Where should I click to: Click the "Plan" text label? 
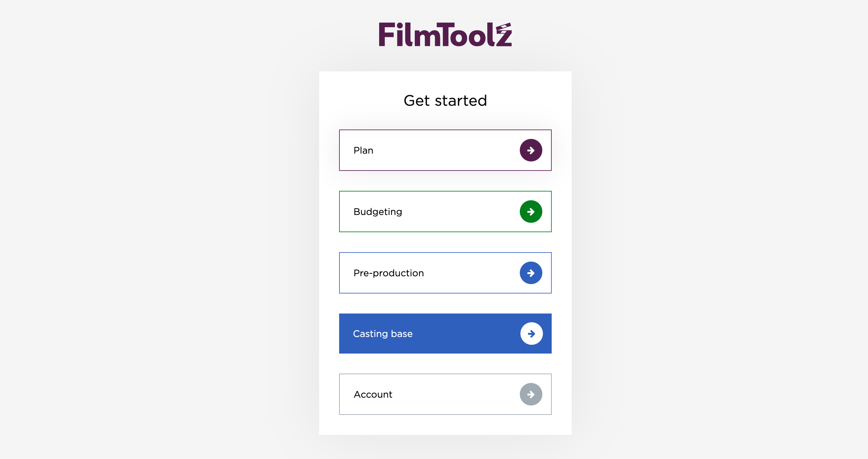[363, 150]
